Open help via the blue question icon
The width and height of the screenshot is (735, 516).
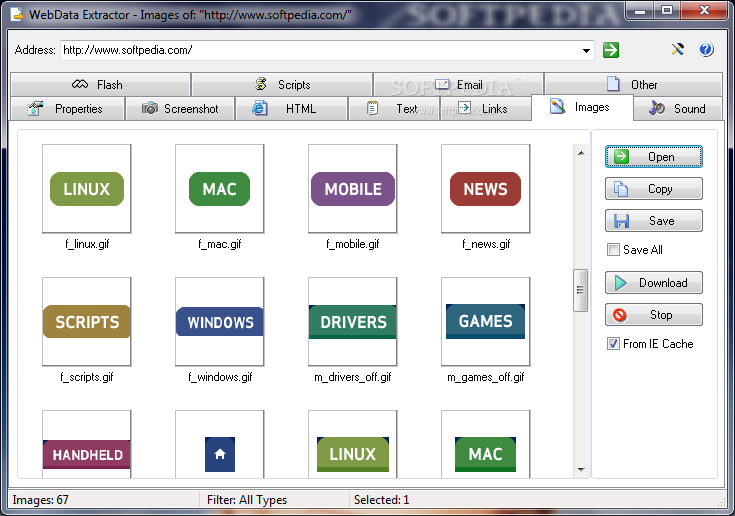[x=706, y=49]
